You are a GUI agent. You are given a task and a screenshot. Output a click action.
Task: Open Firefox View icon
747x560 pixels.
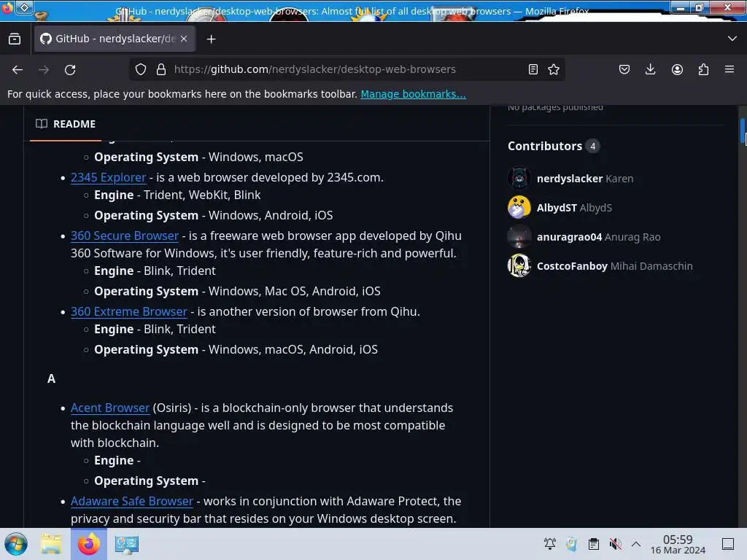point(15,39)
